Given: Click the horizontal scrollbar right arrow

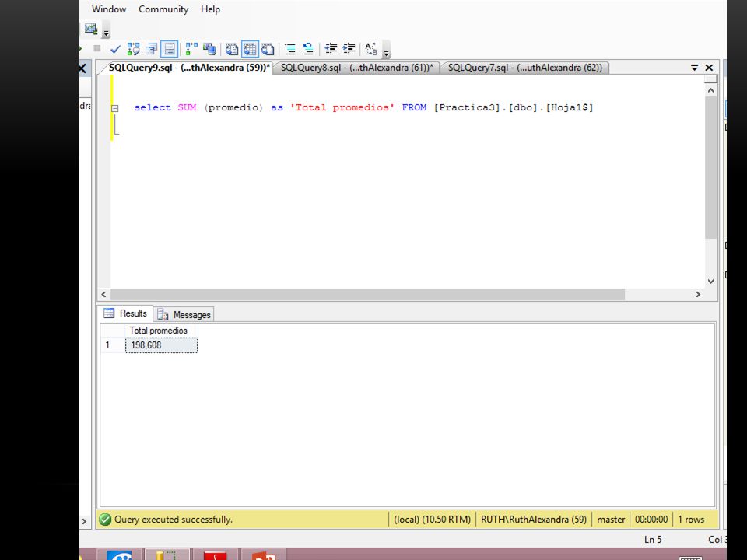Looking at the screenshot, I should 698,294.
